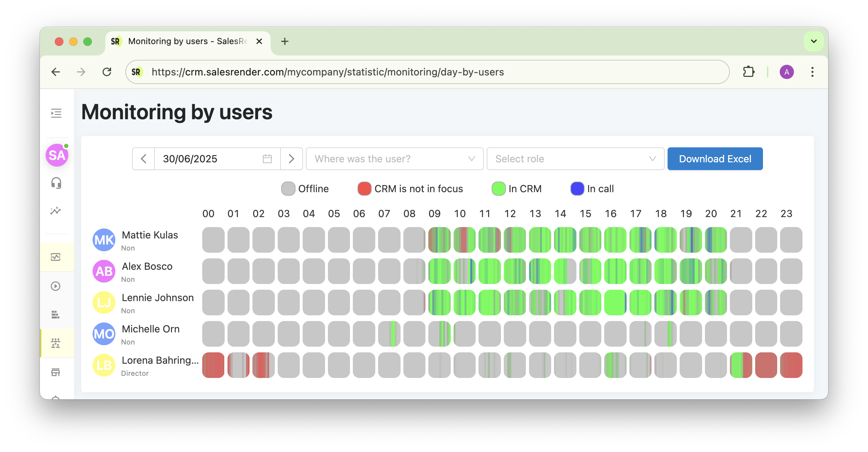Click Lorena Bahringer hour 16 block

pos(615,365)
